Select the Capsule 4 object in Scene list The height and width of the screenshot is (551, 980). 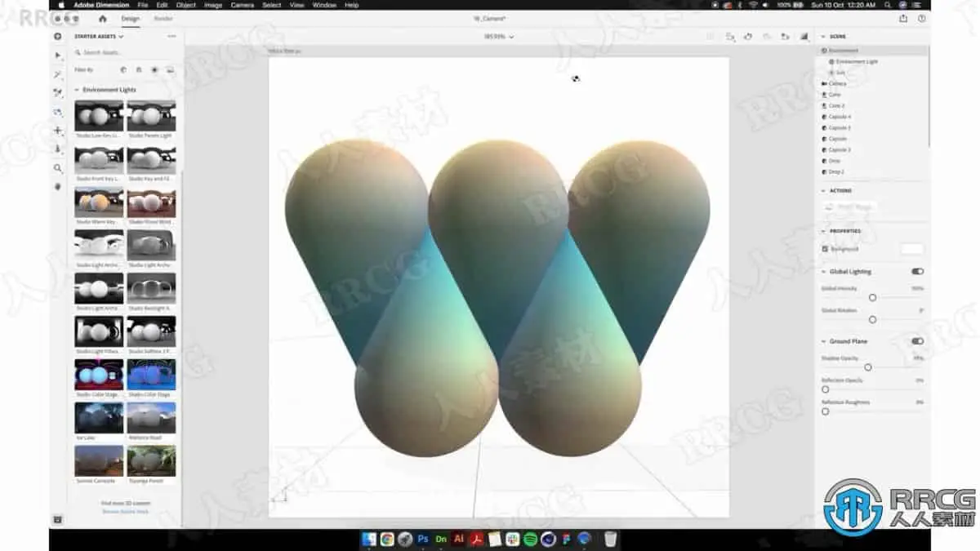(x=841, y=117)
